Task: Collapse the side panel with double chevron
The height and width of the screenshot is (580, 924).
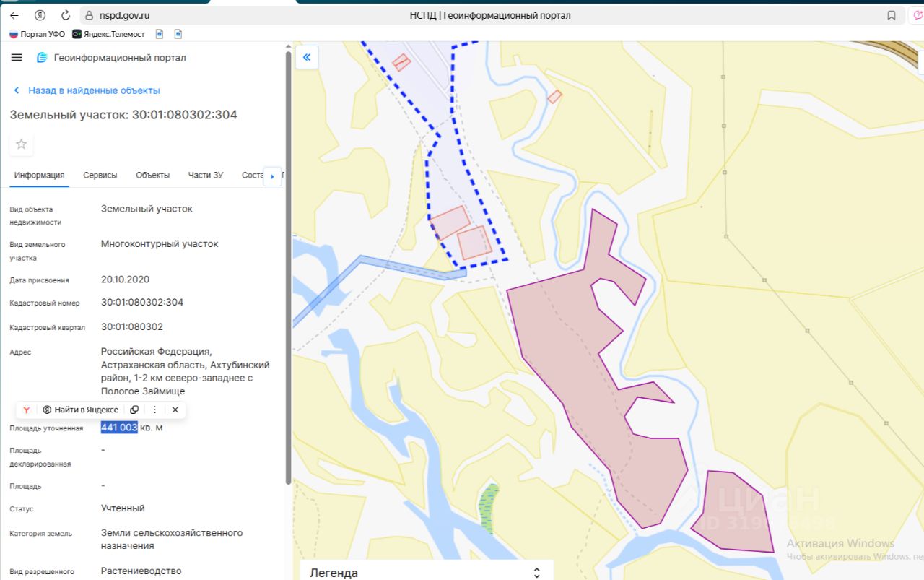Action: tap(307, 57)
